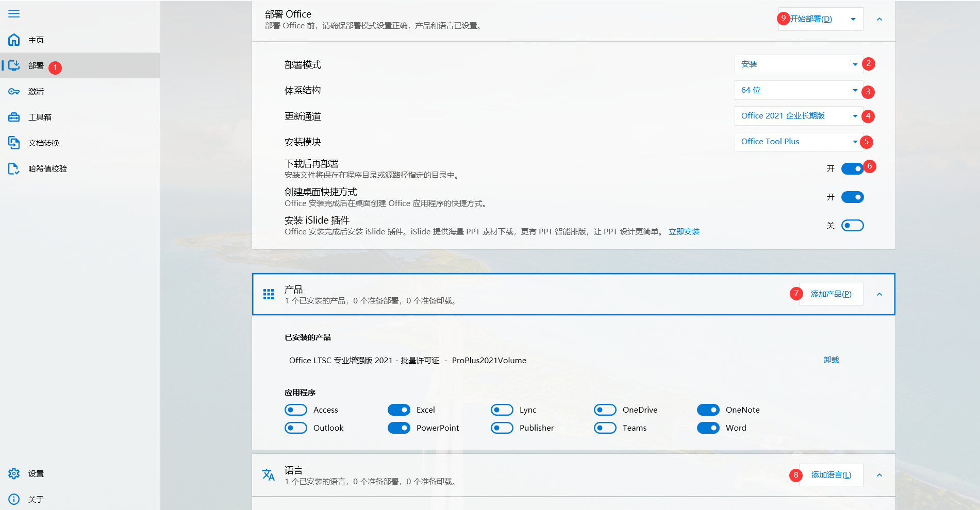Expand the 更新通道 Office 2021 dropdown
The height and width of the screenshot is (510, 980).
point(798,116)
